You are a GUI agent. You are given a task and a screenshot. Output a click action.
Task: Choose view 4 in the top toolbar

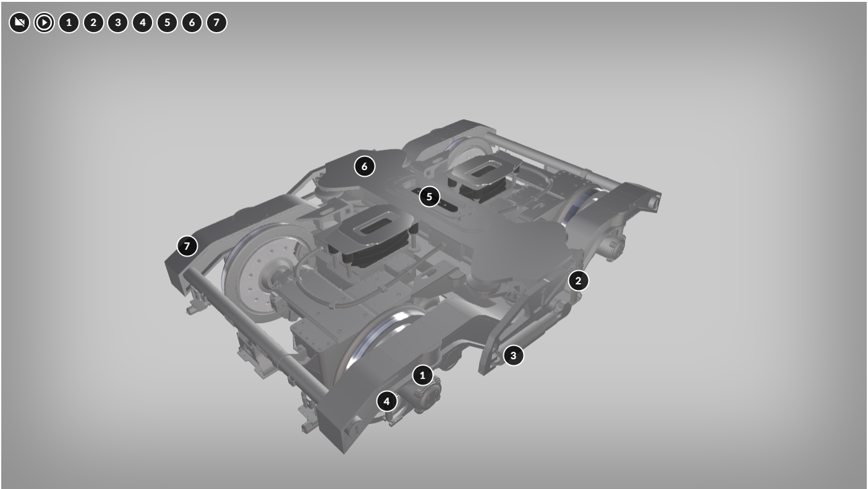pos(142,23)
